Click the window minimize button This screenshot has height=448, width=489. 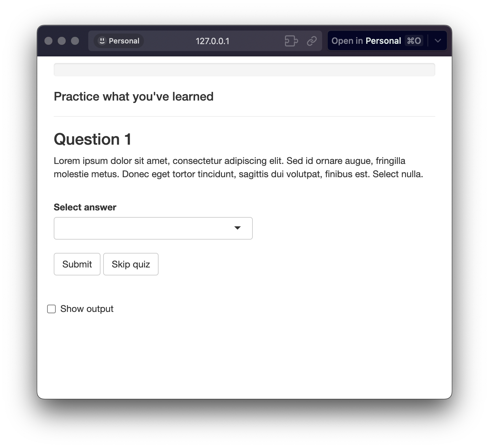[x=62, y=41]
